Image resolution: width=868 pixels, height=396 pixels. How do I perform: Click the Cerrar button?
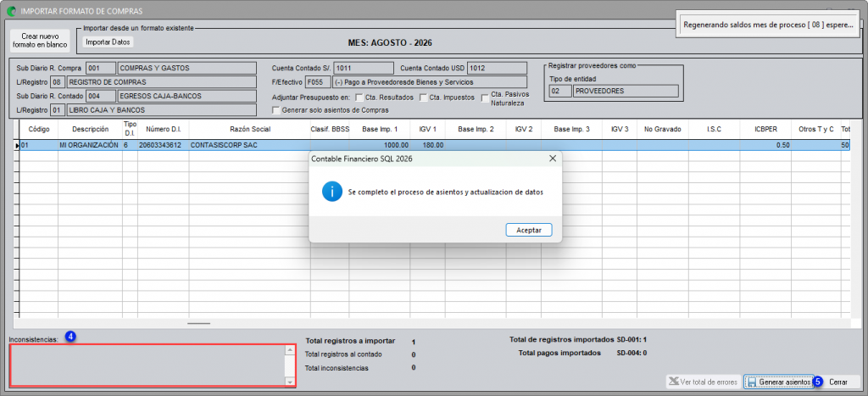(838, 382)
